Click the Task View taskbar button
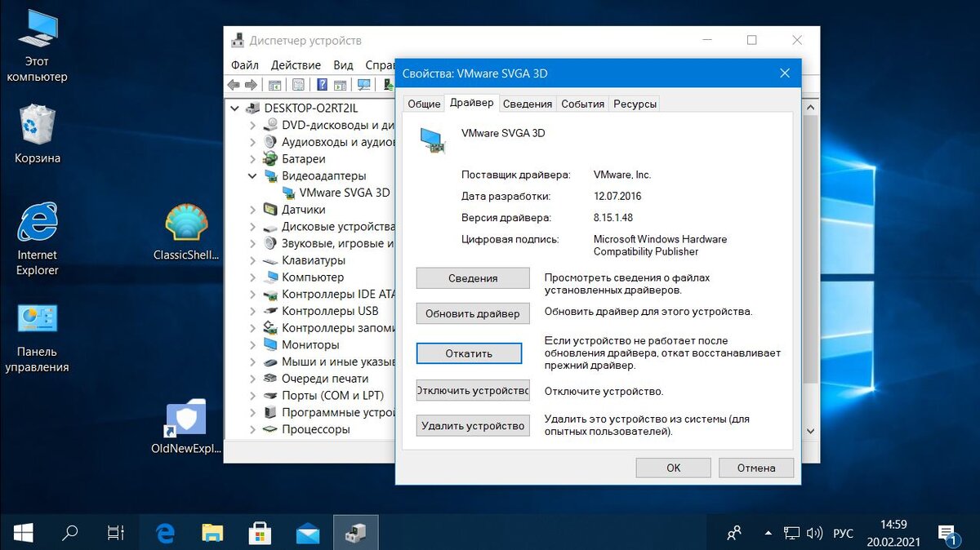Image resolution: width=980 pixels, height=550 pixels. tap(116, 534)
